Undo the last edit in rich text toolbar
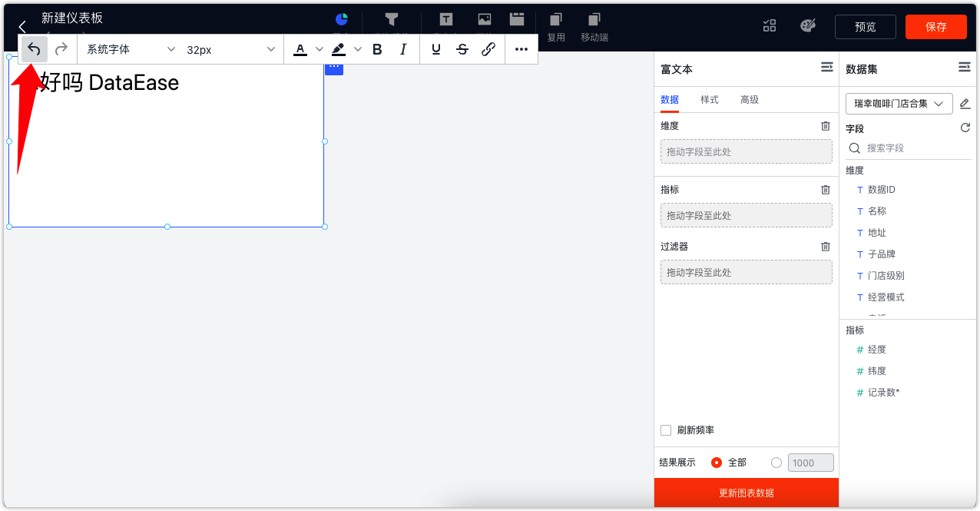This screenshot has width=980, height=511. 34,48
